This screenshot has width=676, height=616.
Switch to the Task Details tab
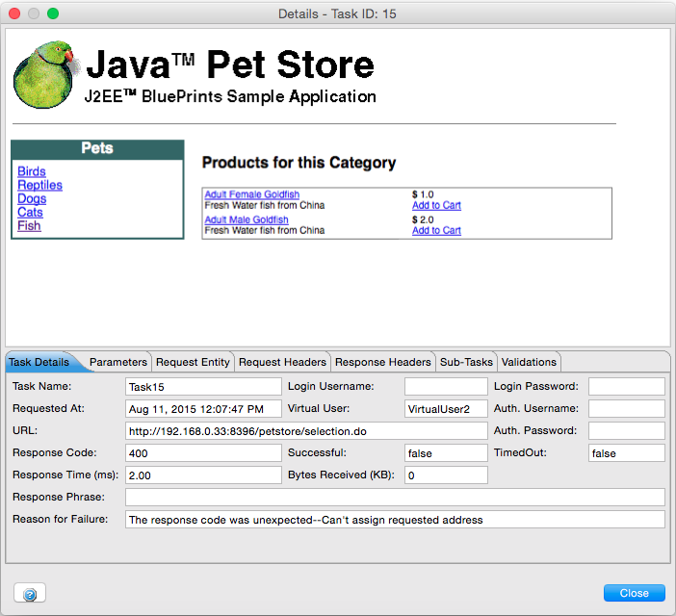[x=39, y=362]
